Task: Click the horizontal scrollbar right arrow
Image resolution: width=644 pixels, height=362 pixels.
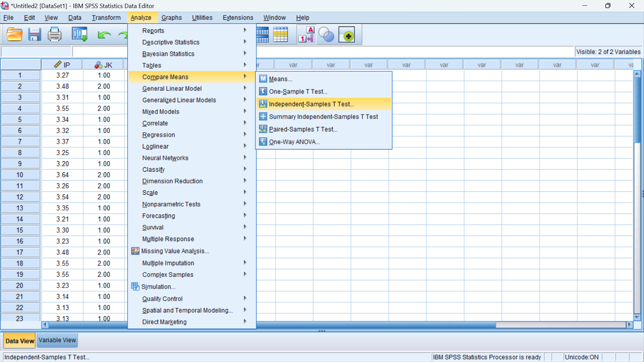Action: click(x=630, y=325)
